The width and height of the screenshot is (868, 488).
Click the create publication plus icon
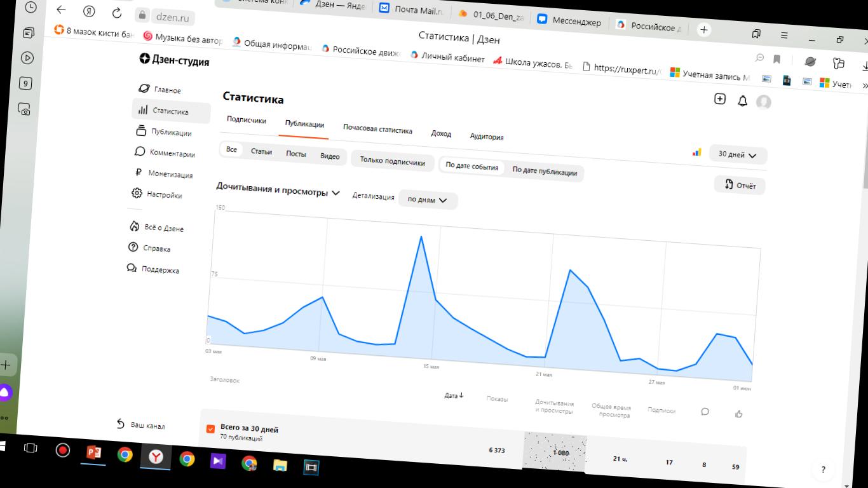[x=720, y=98]
